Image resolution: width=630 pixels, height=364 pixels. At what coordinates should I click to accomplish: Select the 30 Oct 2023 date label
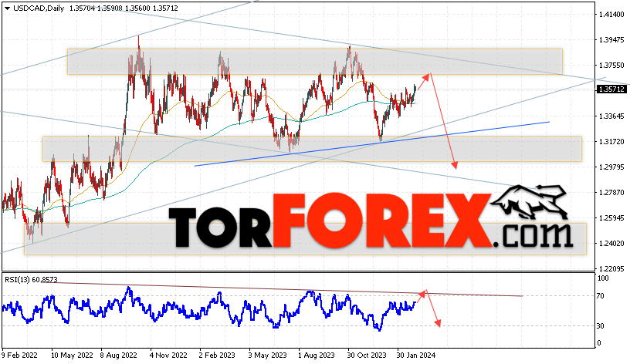[367, 356]
